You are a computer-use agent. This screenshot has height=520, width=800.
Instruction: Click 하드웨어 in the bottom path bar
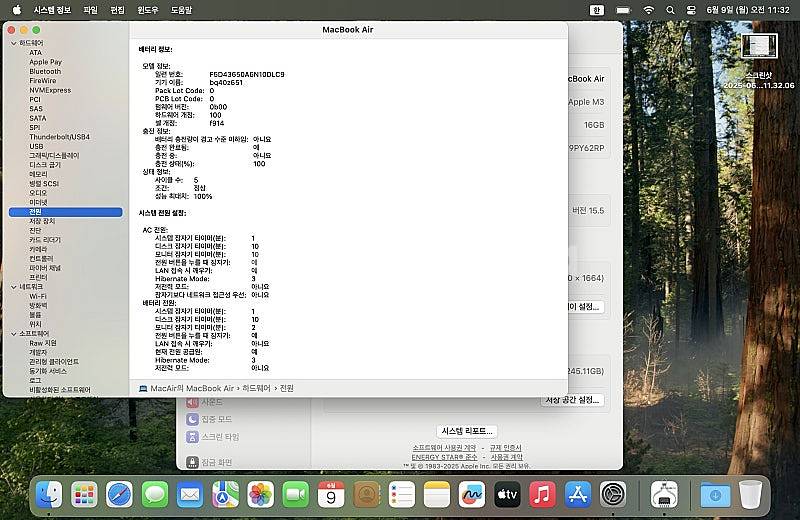[256, 388]
